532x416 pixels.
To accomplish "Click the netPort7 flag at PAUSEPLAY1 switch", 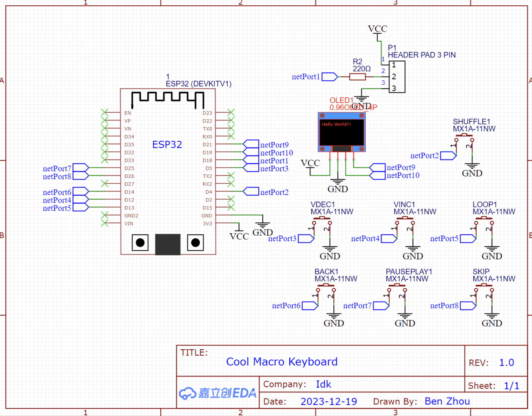I will [x=381, y=306].
